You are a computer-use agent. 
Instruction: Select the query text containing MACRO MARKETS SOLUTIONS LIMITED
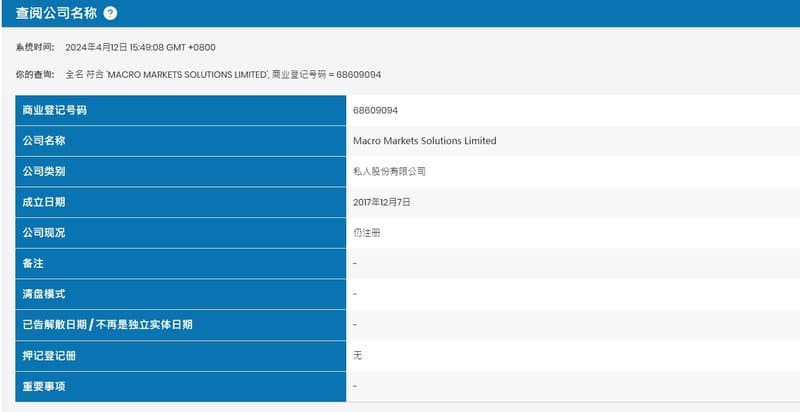tap(223, 74)
